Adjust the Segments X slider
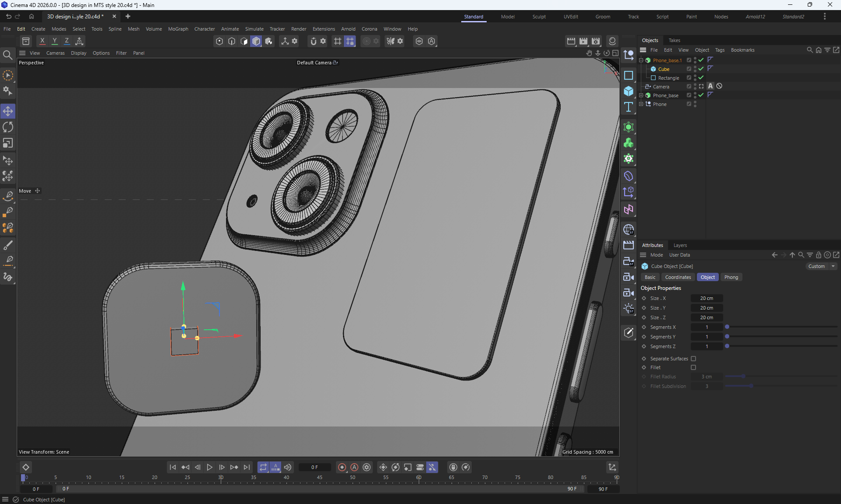Image resolution: width=841 pixels, height=504 pixels. [x=727, y=327]
